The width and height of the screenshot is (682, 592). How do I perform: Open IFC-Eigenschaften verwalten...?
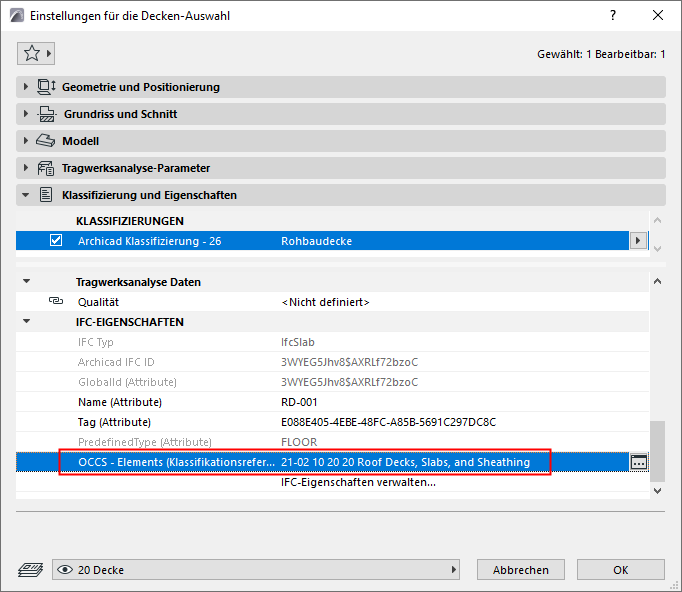[x=358, y=482]
